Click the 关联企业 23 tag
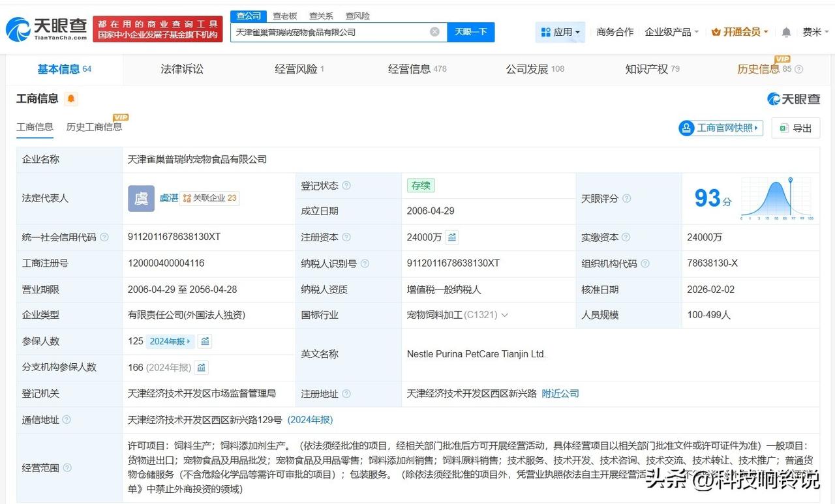The width and height of the screenshot is (835, 504). point(209,198)
